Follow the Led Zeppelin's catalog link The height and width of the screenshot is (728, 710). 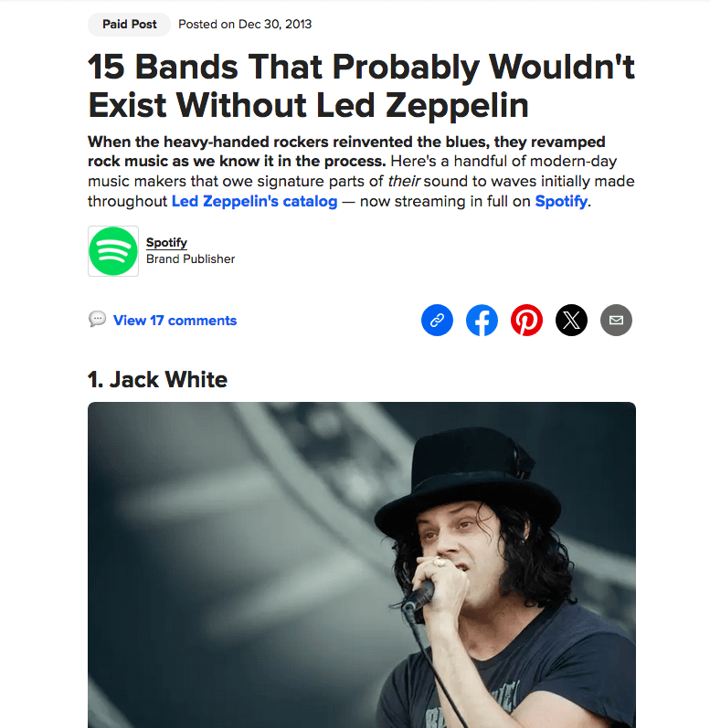pos(254,201)
